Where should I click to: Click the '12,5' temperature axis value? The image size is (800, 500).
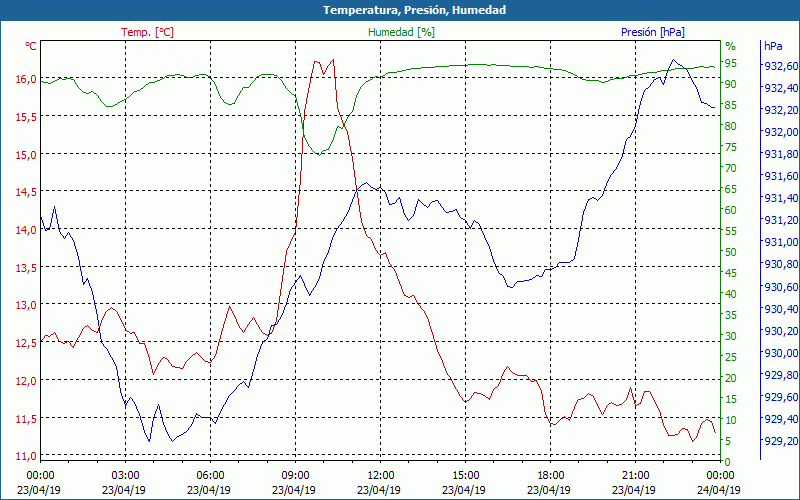click(x=26, y=343)
